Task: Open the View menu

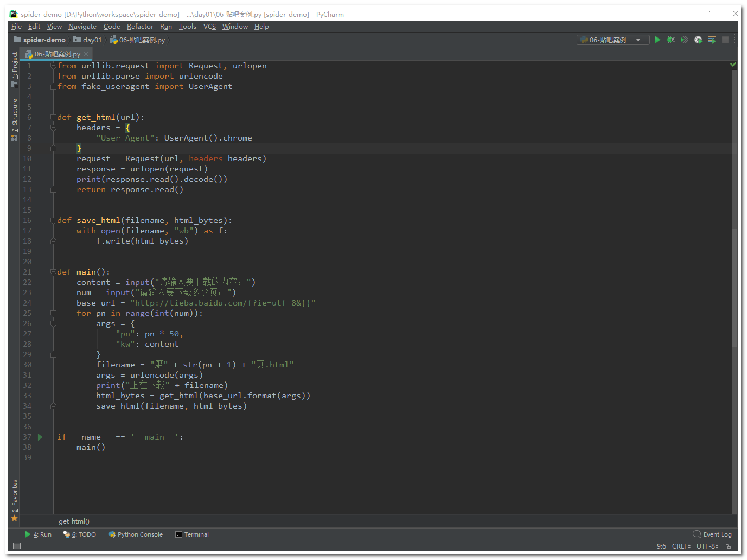Action: point(54,26)
